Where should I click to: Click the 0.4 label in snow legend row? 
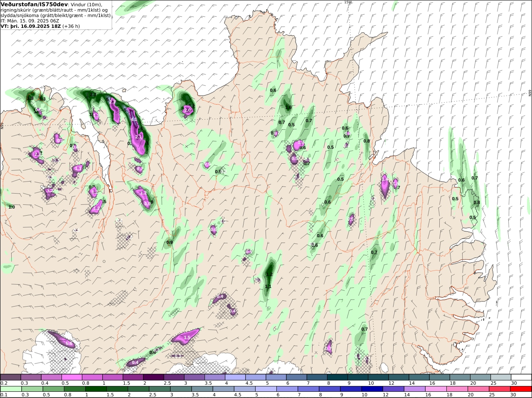(x=44, y=383)
